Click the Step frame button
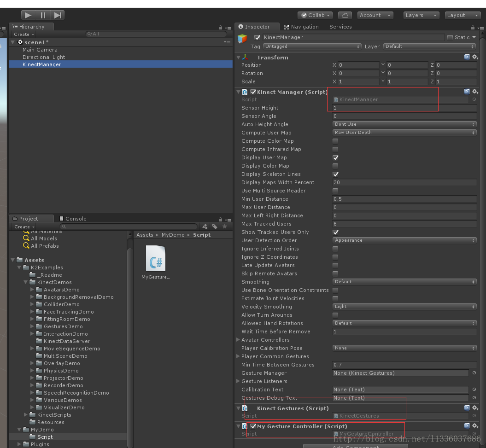 click(x=57, y=15)
